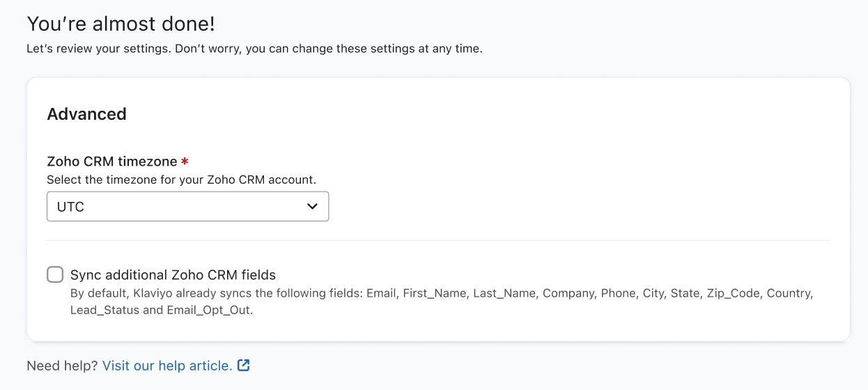Click the chevron arrow in timezone dropdown
The width and height of the screenshot is (868, 390).
pos(312,207)
